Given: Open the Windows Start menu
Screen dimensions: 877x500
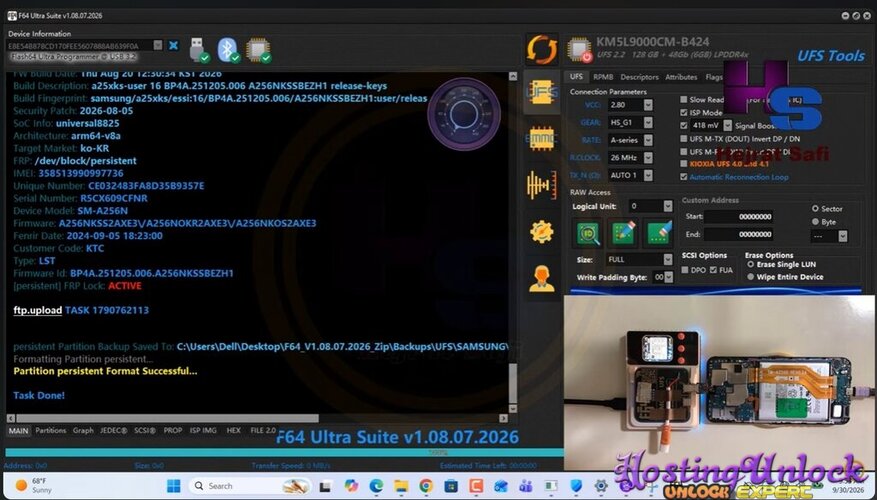Looking at the screenshot, I should tap(173, 485).
